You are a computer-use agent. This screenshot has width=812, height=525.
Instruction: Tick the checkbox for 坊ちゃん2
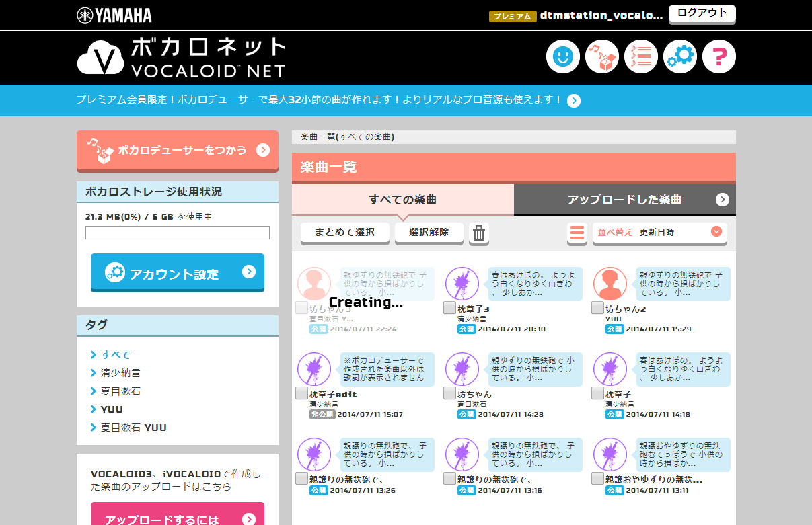pyautogui.click(x=597, y=308)
